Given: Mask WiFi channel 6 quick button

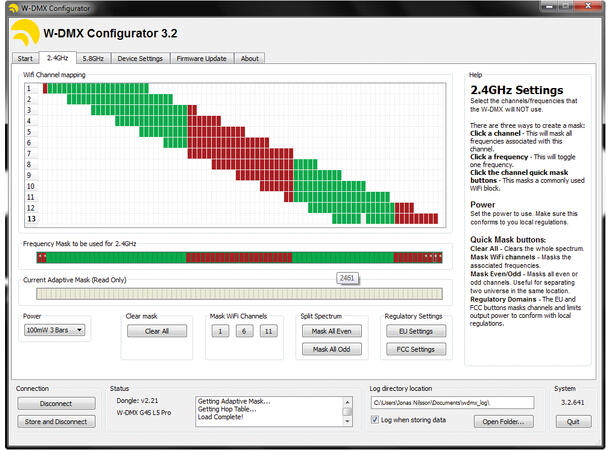Looking at the screenshot, I should coord(243,331).
